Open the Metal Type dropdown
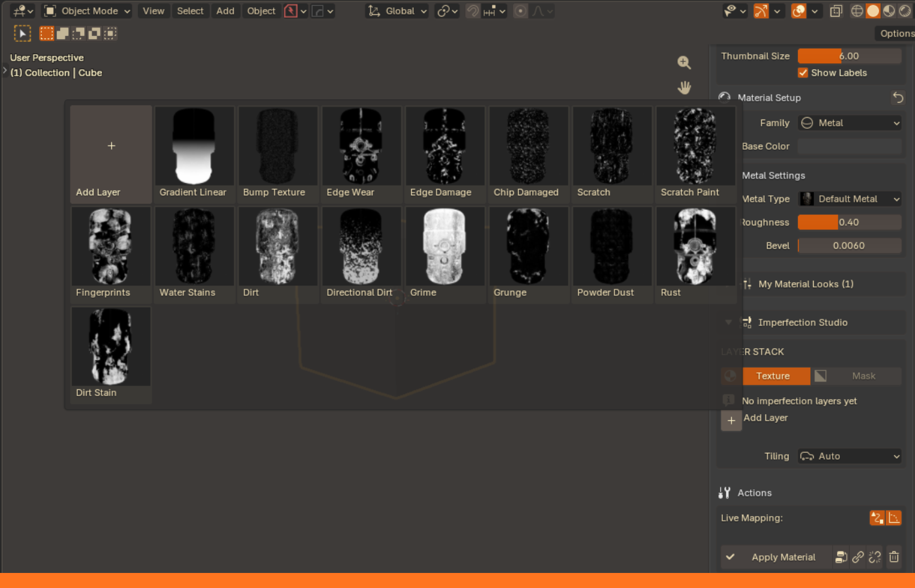This screenshot has height=588, width=915. coord(850,199)
